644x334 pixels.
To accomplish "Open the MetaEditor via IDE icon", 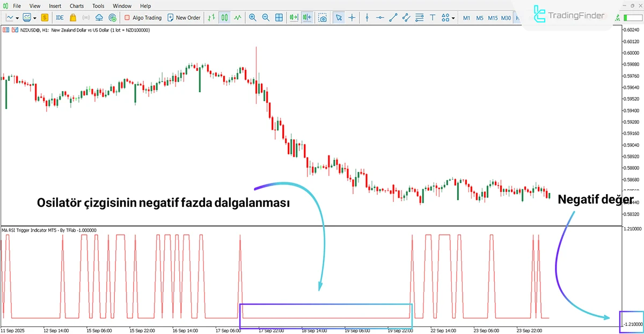I will 60,17.
